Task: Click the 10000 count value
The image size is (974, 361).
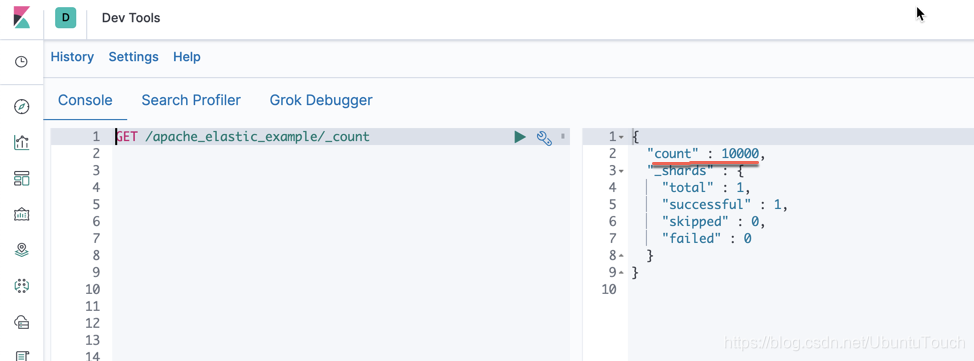Action: pos(740,153)
